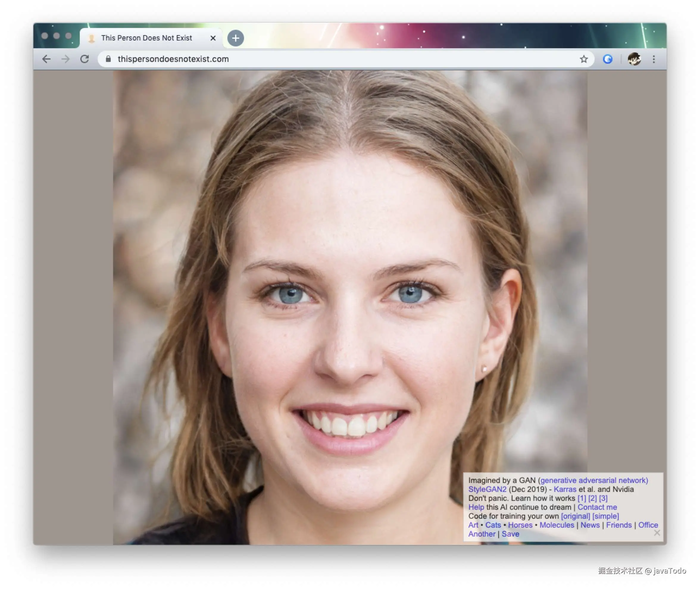Screen dimensions: 700x589
Task: Go back to the previous page
Action: tap(46, 59)
